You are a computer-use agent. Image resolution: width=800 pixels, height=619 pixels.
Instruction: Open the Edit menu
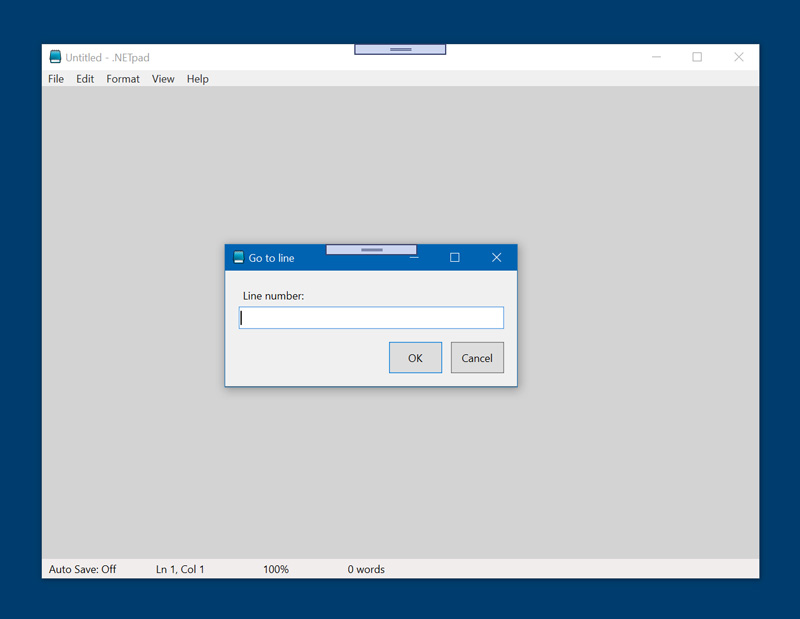[x=85, y=79]
